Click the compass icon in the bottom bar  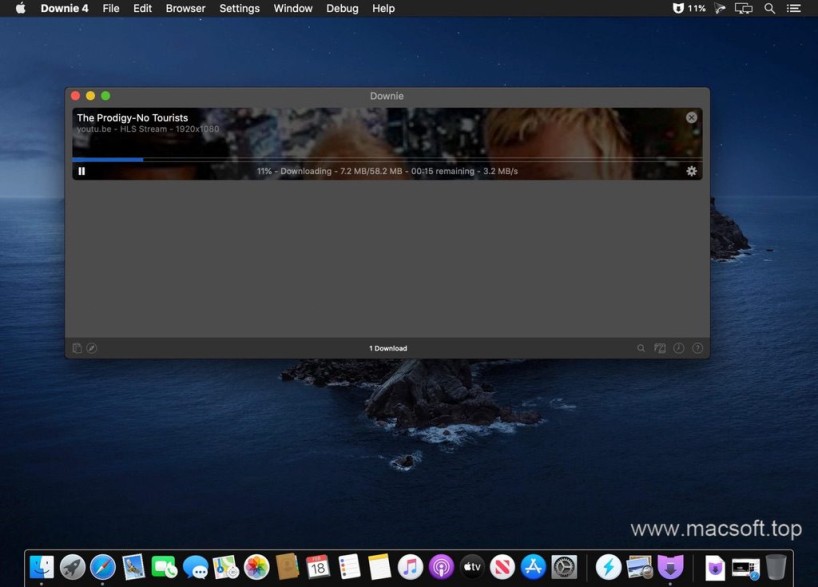pos(92,348)
